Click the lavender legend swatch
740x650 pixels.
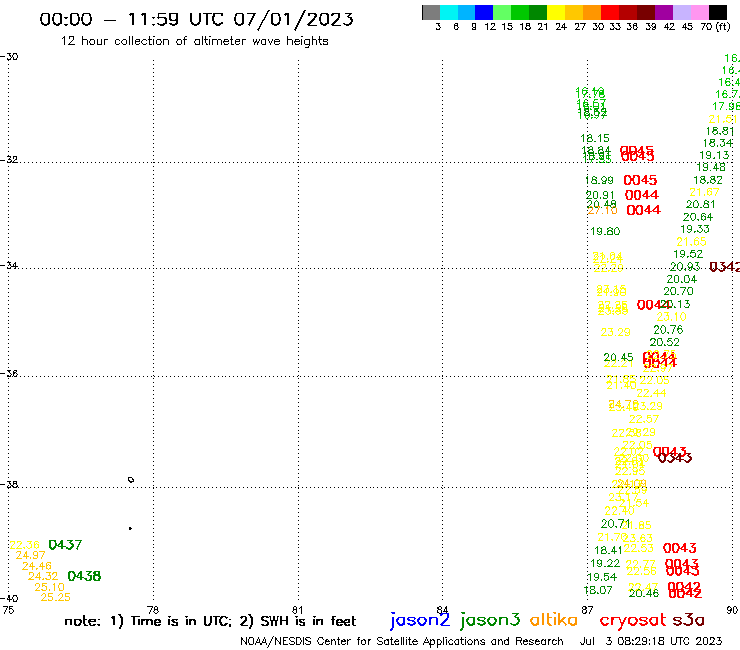[682, 12]
